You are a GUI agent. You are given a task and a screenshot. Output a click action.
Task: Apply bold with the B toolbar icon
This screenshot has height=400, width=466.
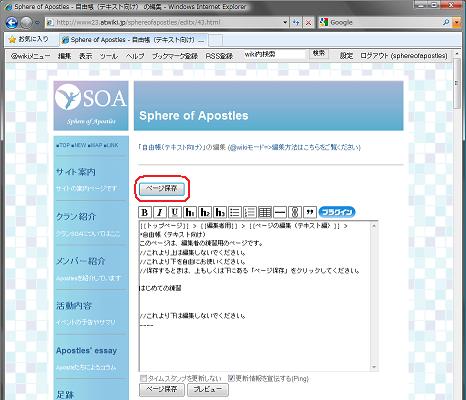pyautogui.click(x=145, y=212)
